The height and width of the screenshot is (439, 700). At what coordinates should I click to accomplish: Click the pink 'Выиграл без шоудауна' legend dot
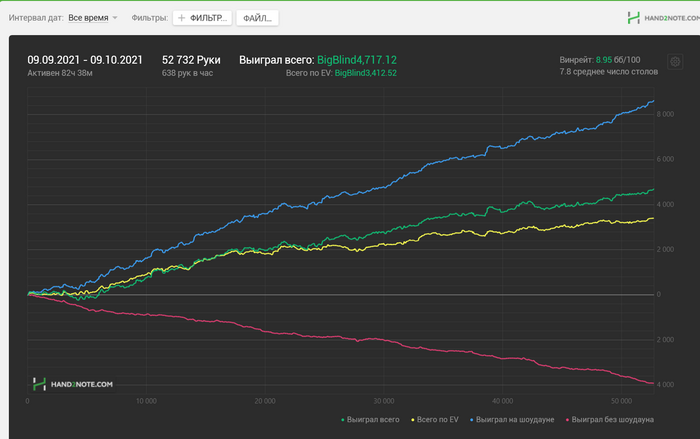(567, 420)
